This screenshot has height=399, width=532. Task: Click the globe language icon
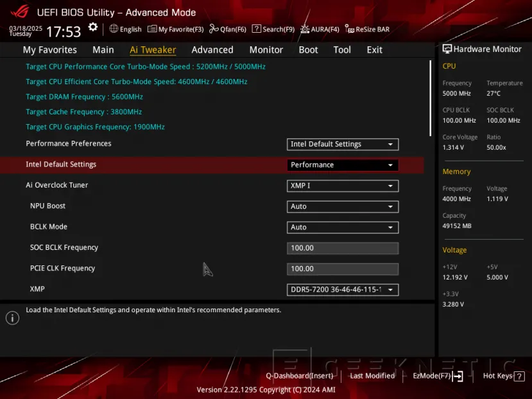[114, 29]
